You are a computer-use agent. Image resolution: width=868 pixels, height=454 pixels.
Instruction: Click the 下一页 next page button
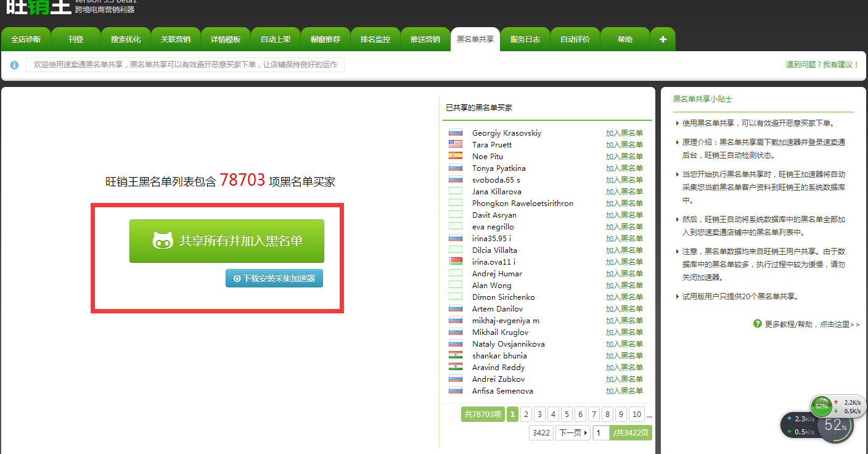(x=573, y=433)
